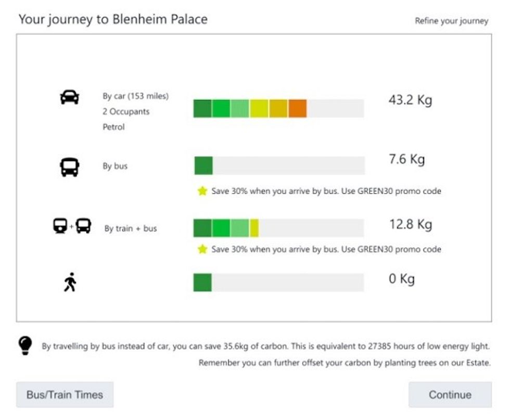Click the star beside train + bus promo

(202, 249)
